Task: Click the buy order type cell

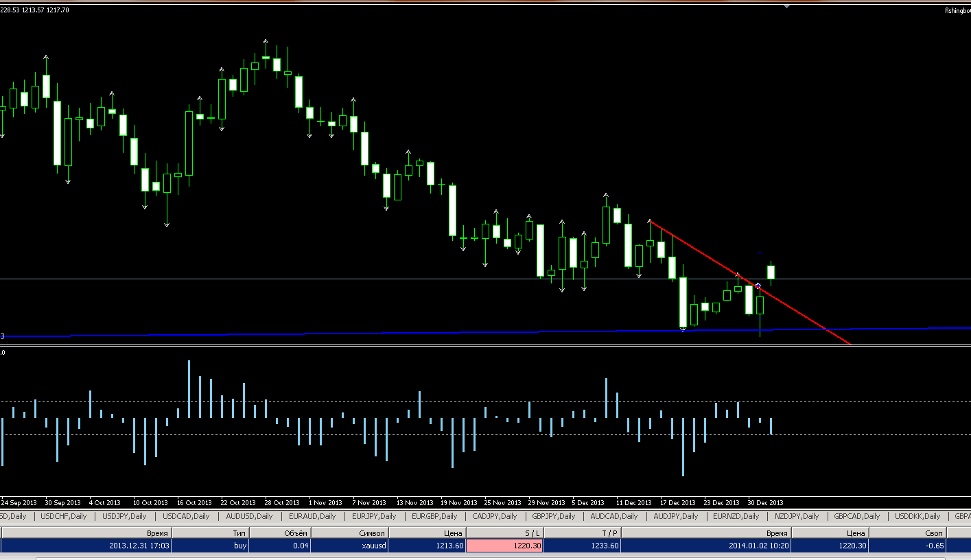Action: coord(210,546)
